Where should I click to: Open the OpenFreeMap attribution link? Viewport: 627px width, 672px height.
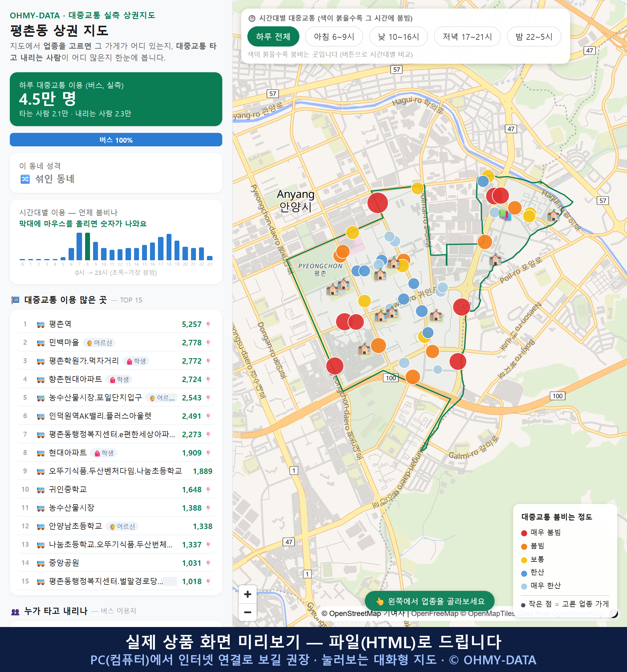434,614
